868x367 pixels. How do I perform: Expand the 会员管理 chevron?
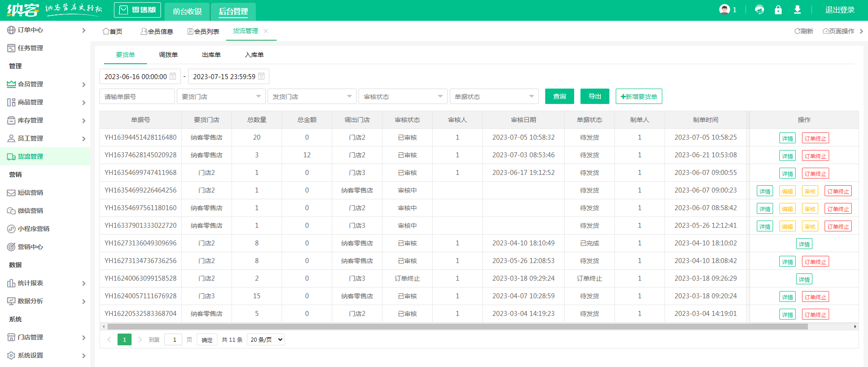[x=84, y=85]
